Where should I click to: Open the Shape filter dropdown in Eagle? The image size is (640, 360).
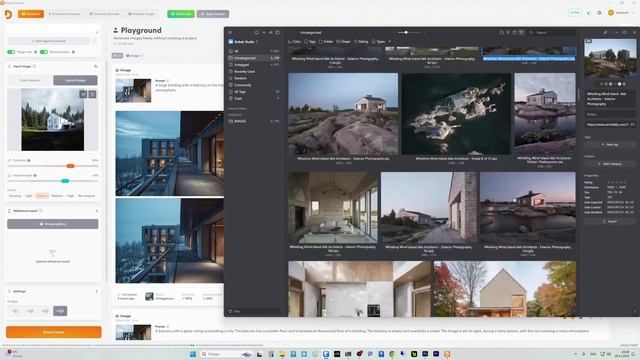tap(344, 41)
